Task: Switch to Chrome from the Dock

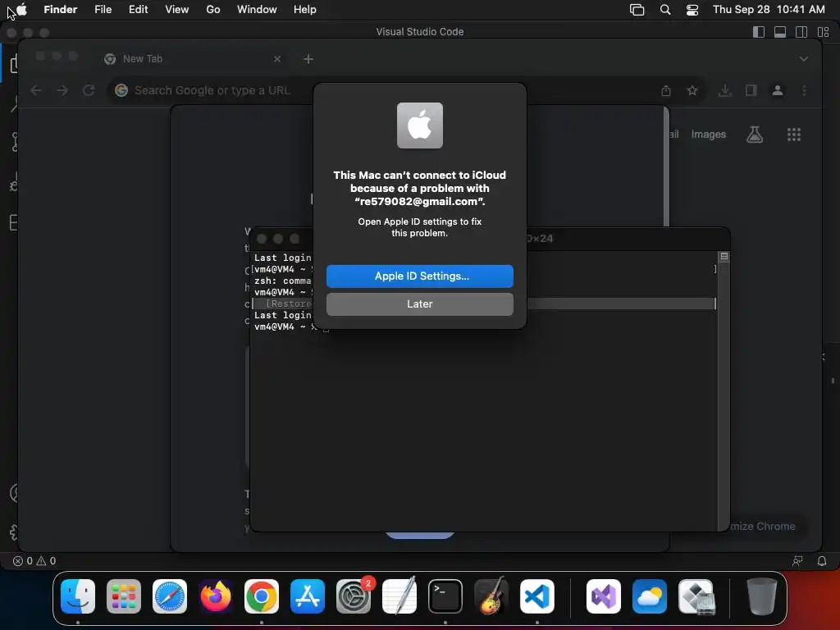Action: click(262, 596)
